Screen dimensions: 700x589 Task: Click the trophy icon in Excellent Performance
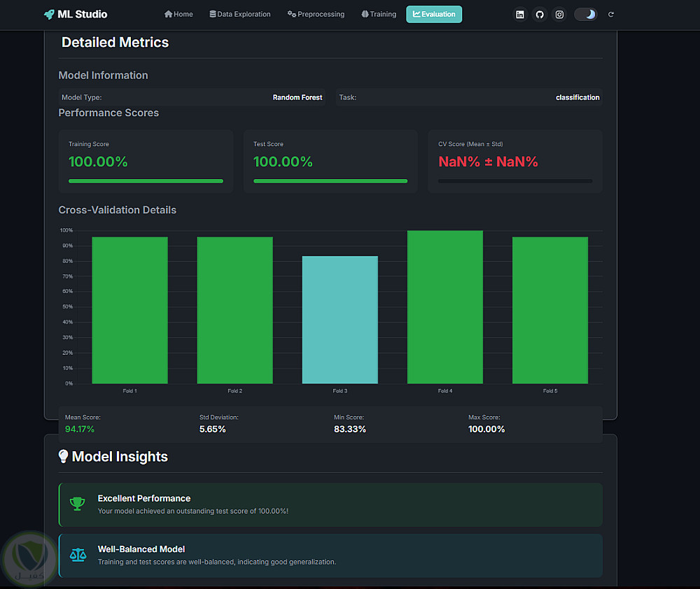click(78, 504)
